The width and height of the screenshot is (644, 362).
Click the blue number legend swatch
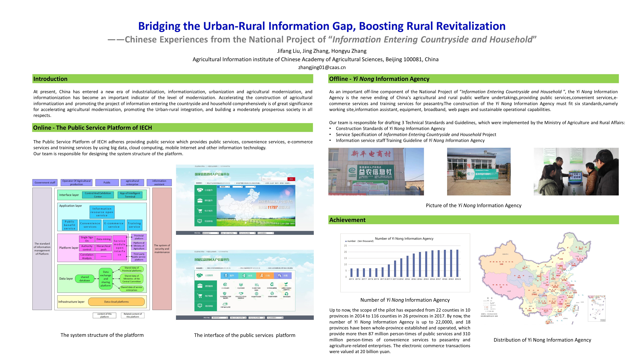(346, 241)
